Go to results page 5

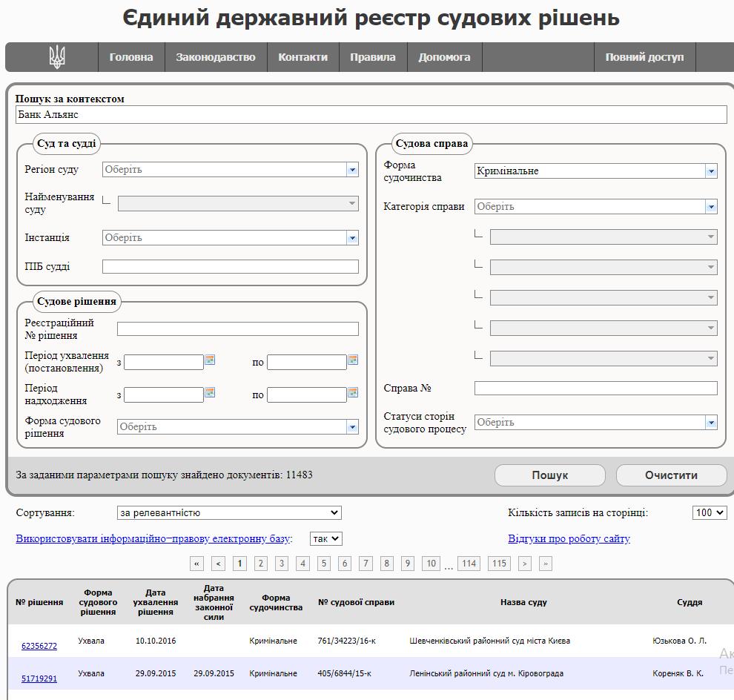[x=324, y=564]
